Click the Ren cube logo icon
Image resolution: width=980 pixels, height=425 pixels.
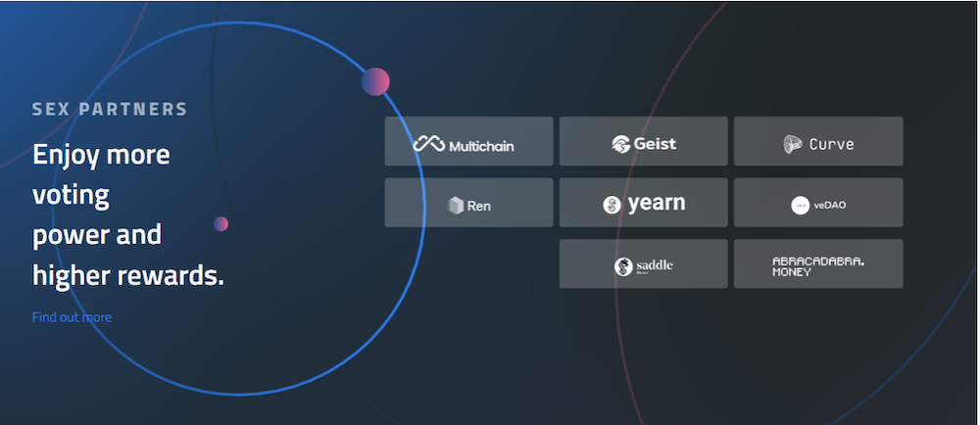pyautogui.click(x=456, y=206)
